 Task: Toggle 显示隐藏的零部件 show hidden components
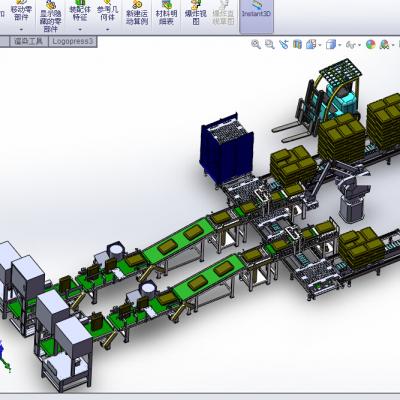[50, 16]
